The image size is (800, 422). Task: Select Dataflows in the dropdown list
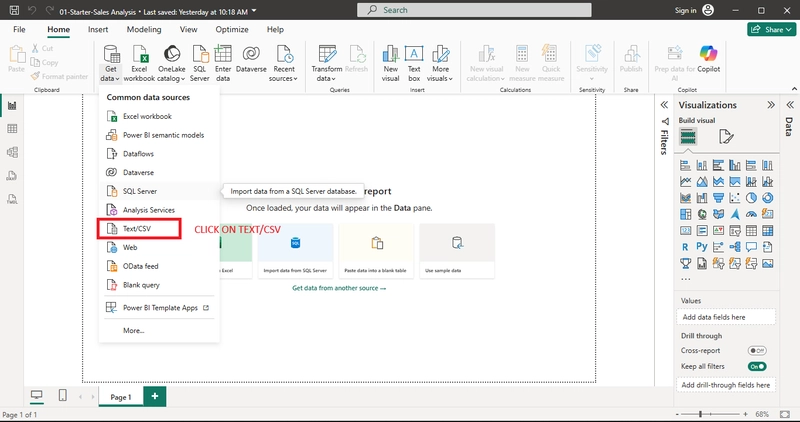(159, 154)
